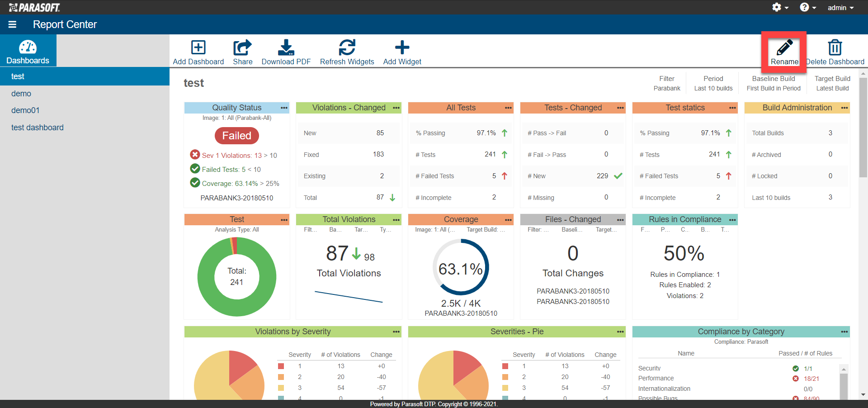Click Failed Tests: 5 < 10 link

pos(231,169)
